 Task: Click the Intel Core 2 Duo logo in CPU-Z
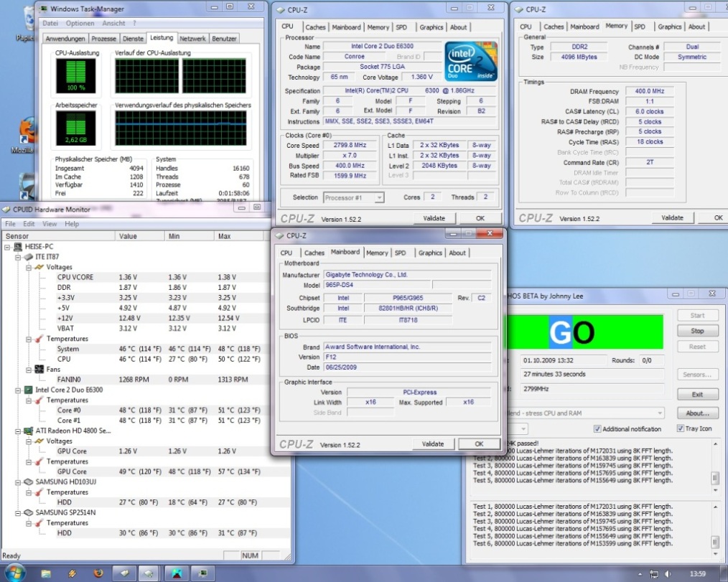[471, 61]
